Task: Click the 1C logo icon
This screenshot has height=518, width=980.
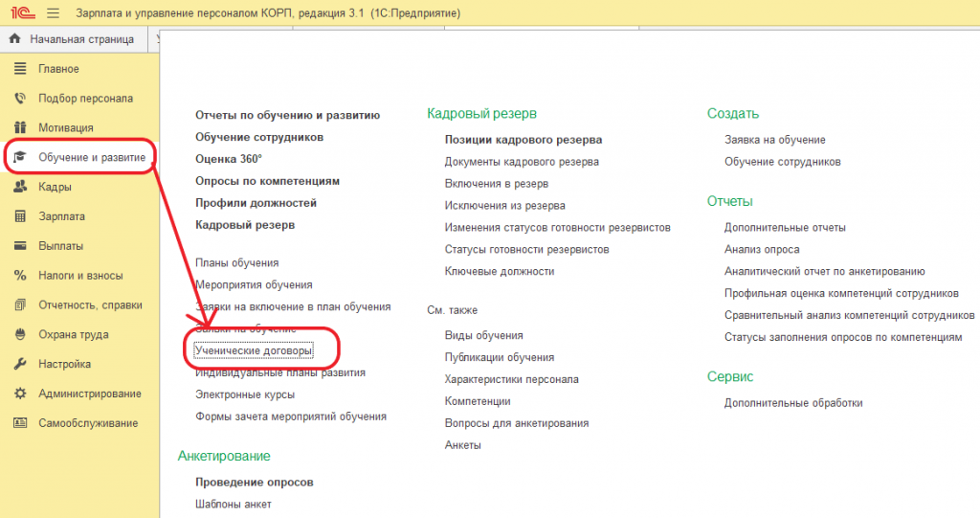Action: [x=23, y=12]
